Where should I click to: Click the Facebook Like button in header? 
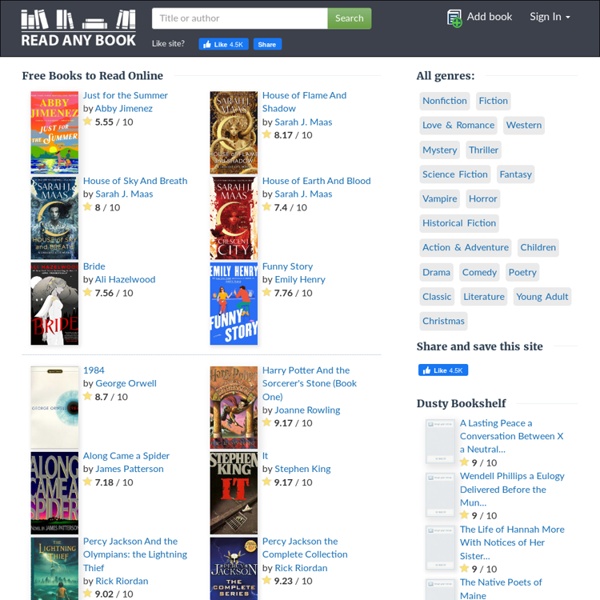pyautogui.click(x=223, y=45)
